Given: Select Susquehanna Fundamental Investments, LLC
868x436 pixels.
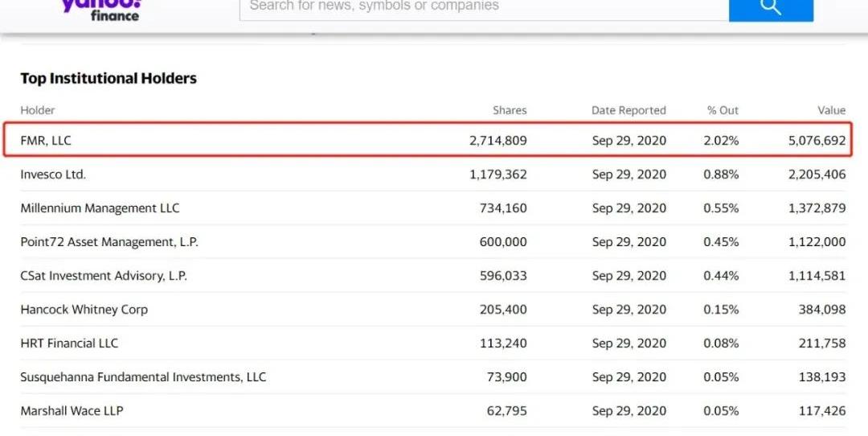Looking at the screenshot, I should pyautogui.click(x=143, y=377).
